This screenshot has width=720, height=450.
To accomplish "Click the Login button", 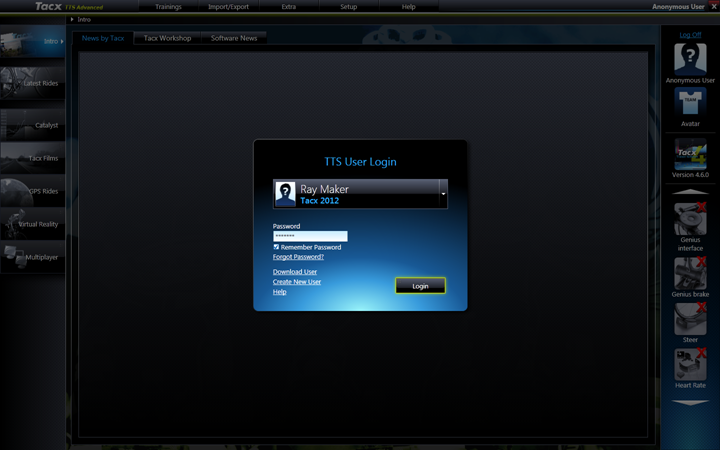I will 420,286.
